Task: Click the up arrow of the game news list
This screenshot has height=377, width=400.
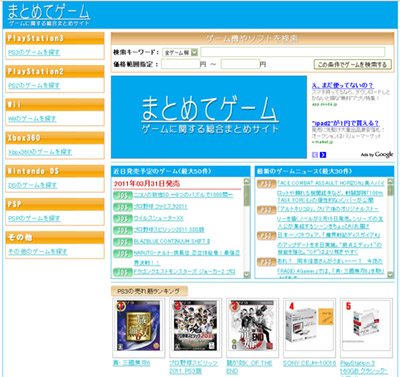Action: tap(390, 181)
